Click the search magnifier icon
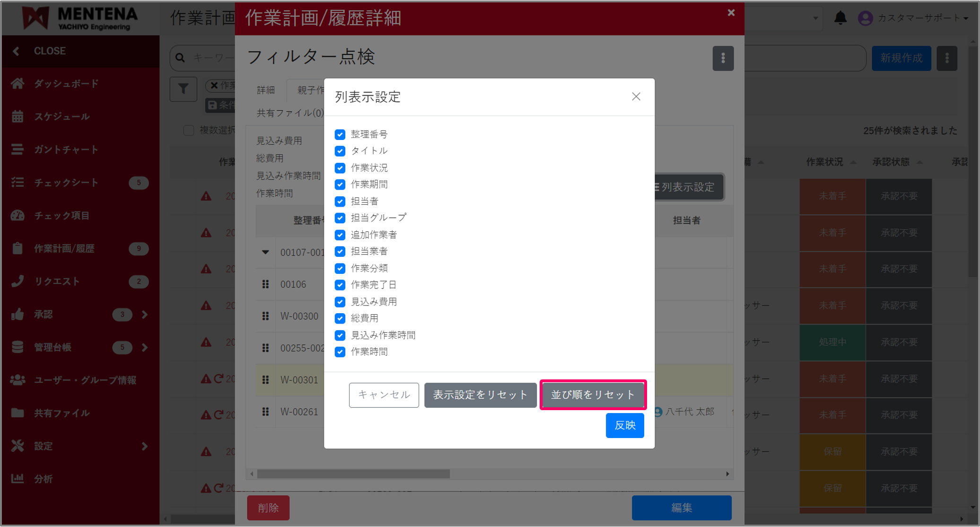Screen dimensions: 980x527 click(x=180, y=58)
